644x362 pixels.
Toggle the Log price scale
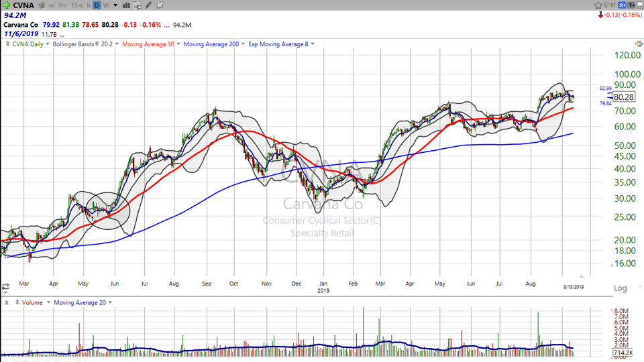[620, 288]
